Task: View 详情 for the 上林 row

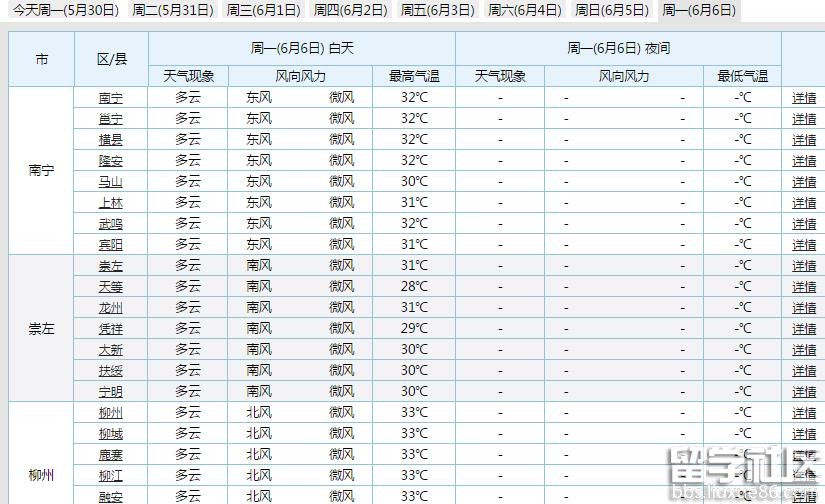Action: click(x=804, y=203)
